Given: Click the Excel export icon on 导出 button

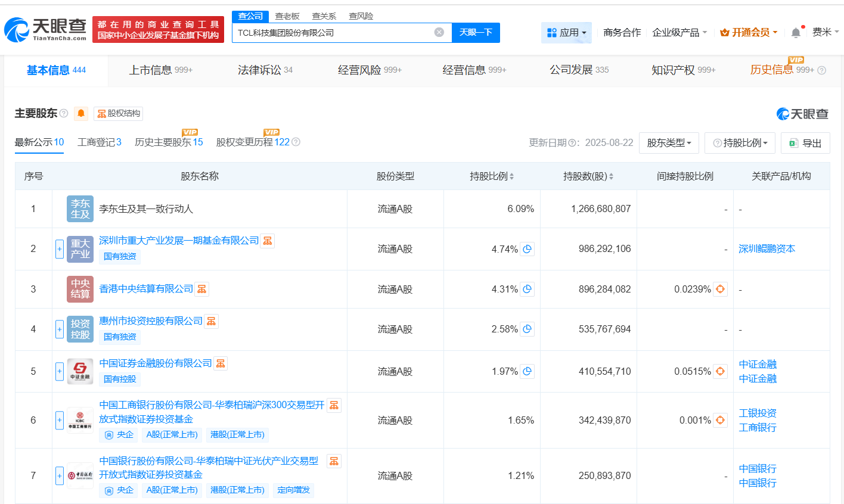Looking at the screenshot, I should pos(793,142).
